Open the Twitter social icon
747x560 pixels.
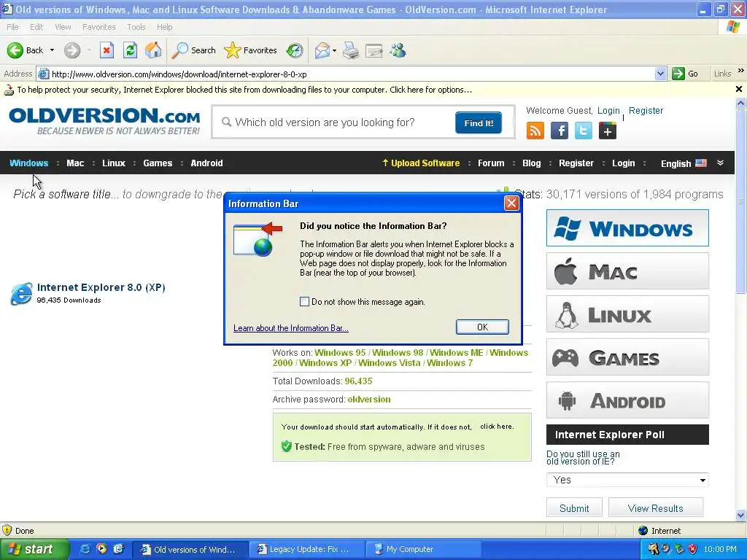click(x=584, y=131)
